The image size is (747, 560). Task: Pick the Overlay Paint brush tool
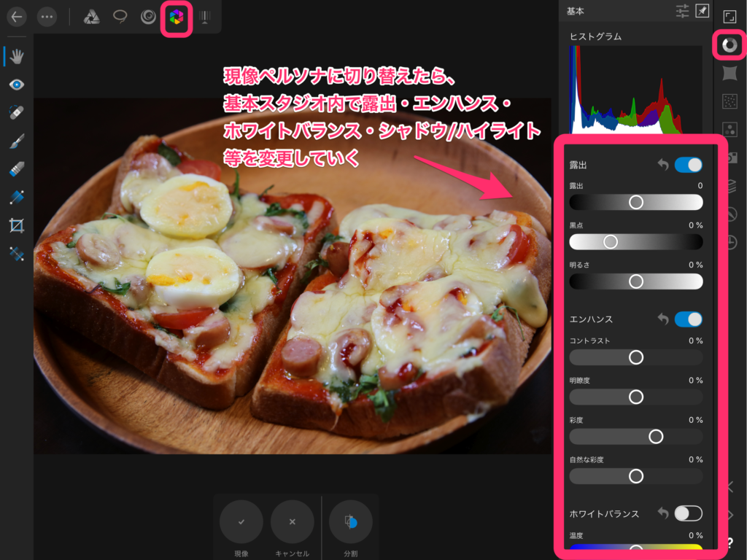17,141
